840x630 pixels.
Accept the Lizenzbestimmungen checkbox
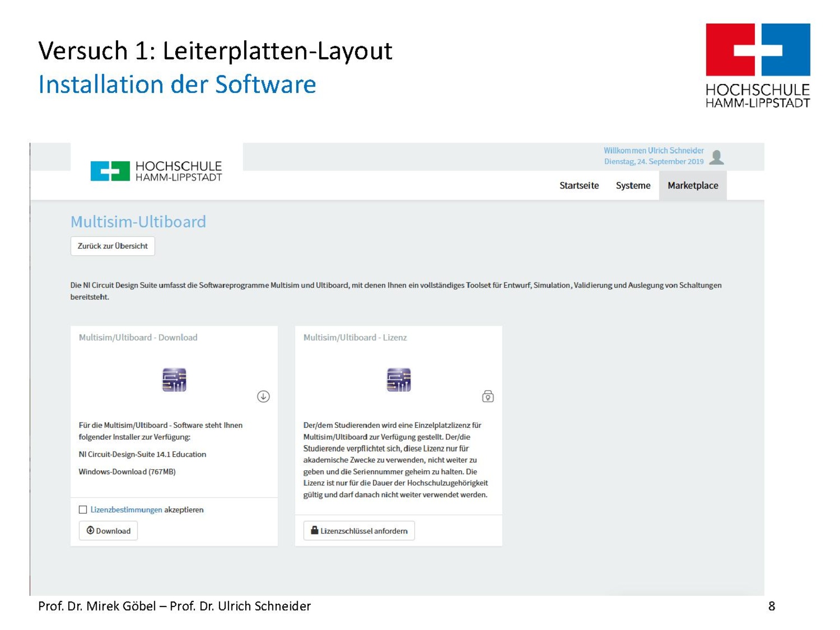pyautogui.click(x=83, y=510)
